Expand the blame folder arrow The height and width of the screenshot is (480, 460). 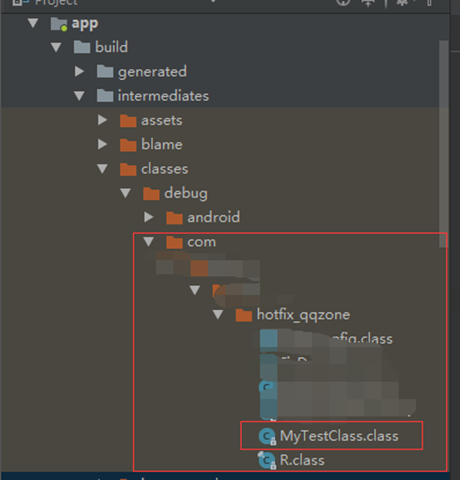[102, 144]
